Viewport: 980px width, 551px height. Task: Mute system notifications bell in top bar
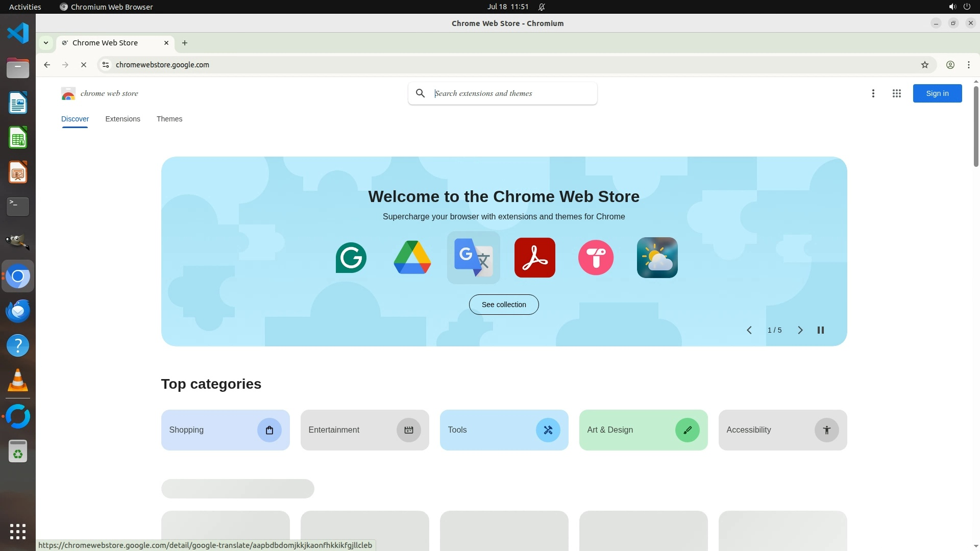click(x=542, y=7)
